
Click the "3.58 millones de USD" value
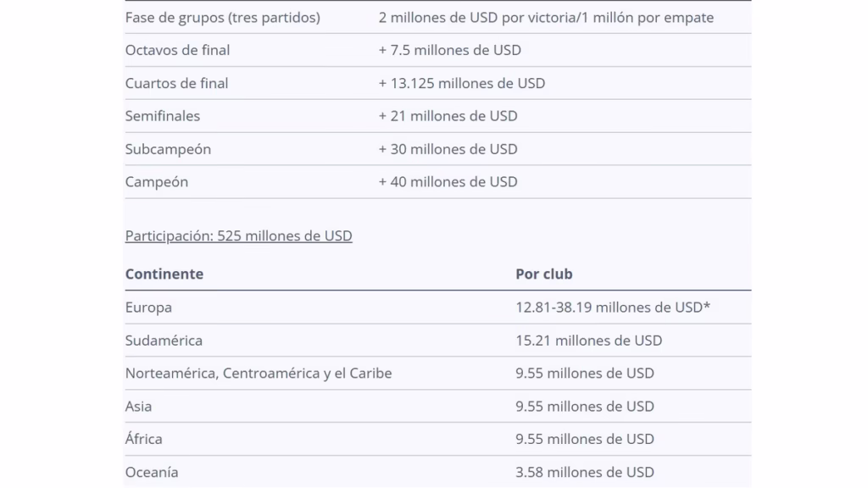pos(585,472)
